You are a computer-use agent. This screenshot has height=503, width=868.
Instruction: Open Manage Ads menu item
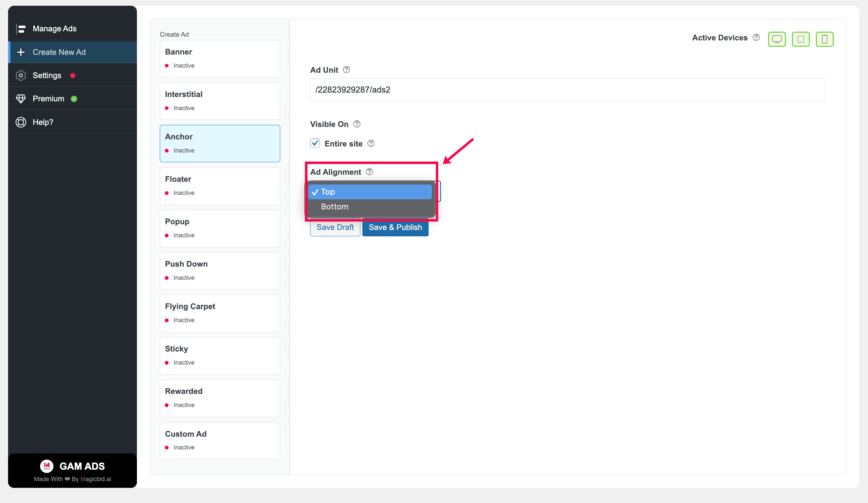pyautogui.click(x=73, y=29)
